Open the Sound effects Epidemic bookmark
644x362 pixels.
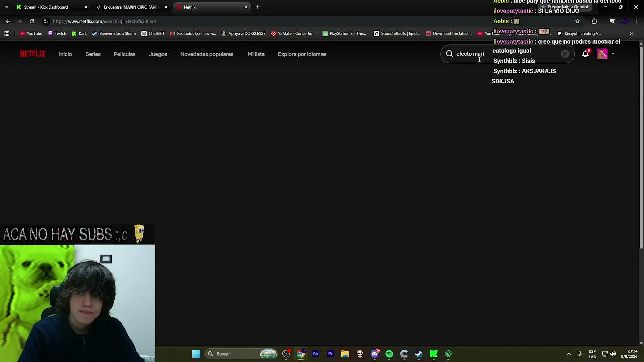tap(396, 34)
